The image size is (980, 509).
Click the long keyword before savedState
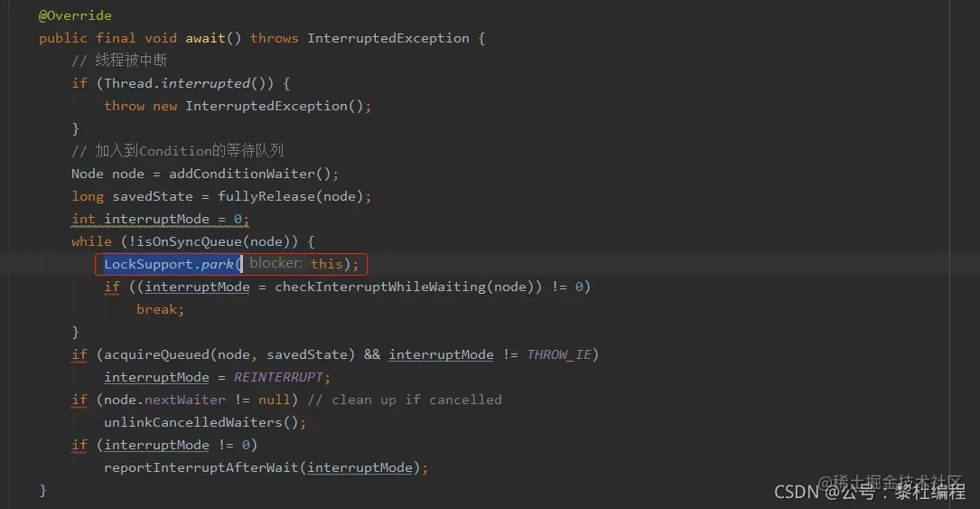coord(88,196)
